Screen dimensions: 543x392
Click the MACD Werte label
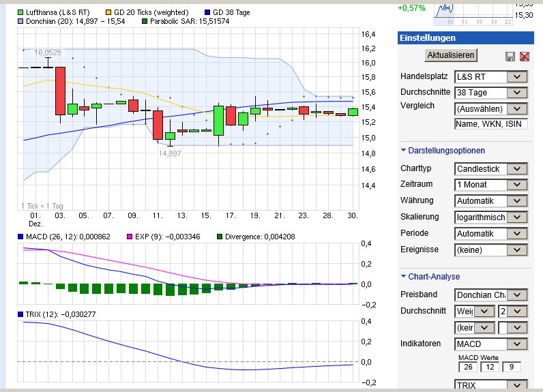pyautogui.click(x=478, y=357)
